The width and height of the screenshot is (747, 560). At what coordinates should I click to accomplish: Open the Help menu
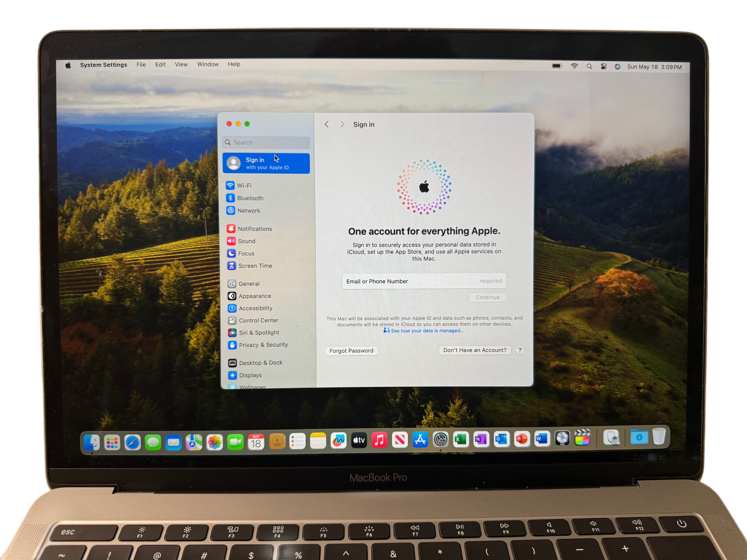coord(234,64)
